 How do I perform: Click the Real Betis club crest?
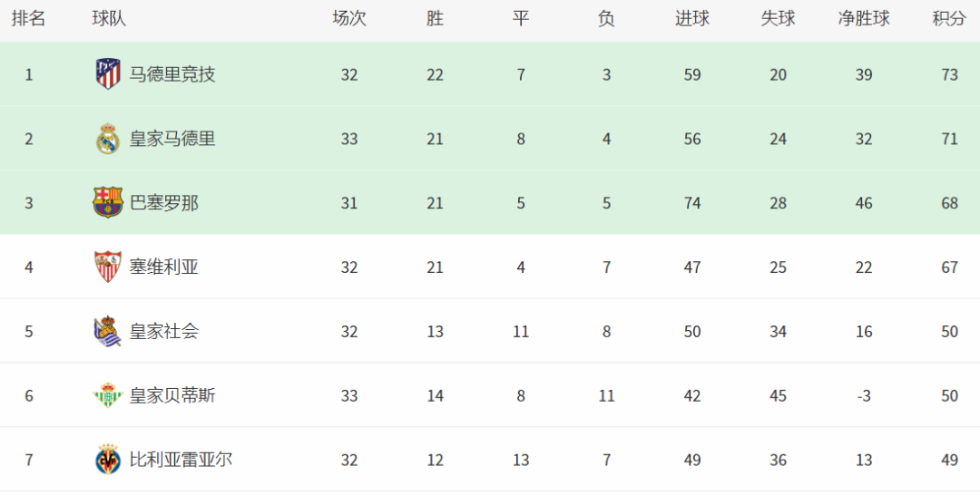(108, 396)
